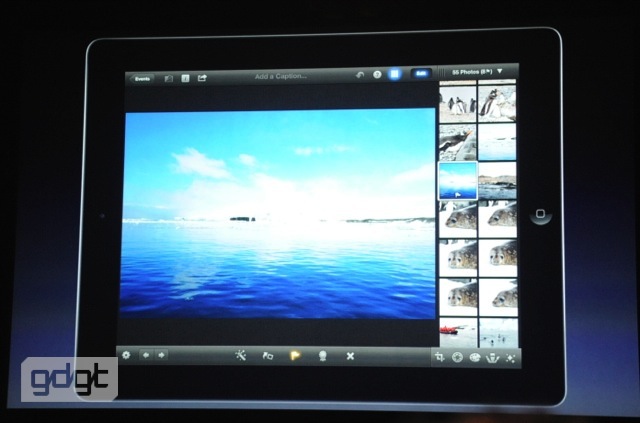Viewport: 640px width, 423px height.
Task: Tap the auto-enhance magic wand icon
Action: [240, 355]
